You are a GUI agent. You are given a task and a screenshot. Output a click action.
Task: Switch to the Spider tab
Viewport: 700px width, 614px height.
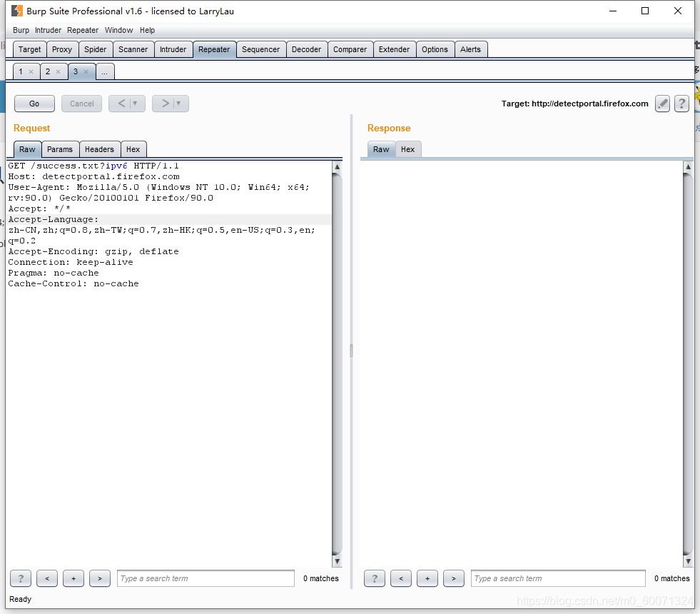pyautogui.click(x=96, y=49)
